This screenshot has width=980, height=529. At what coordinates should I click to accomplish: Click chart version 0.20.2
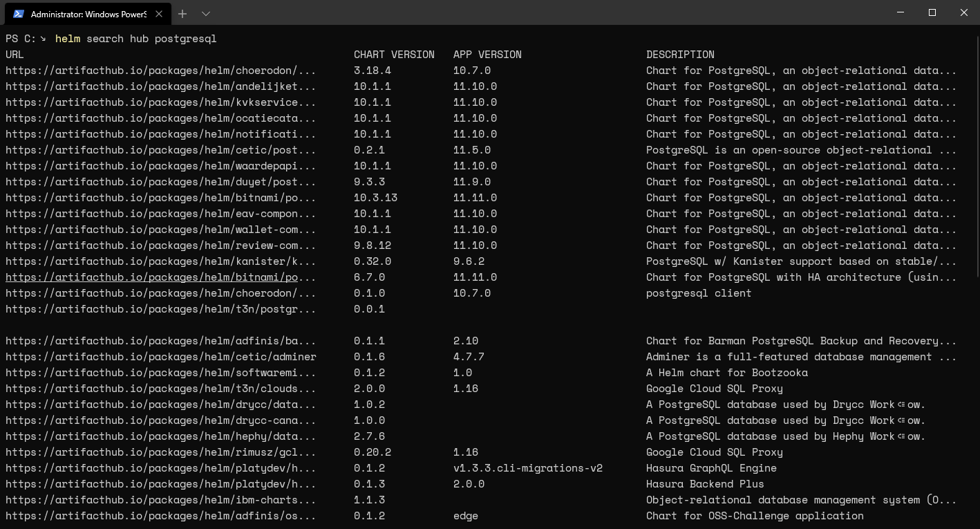click(373, 452)
